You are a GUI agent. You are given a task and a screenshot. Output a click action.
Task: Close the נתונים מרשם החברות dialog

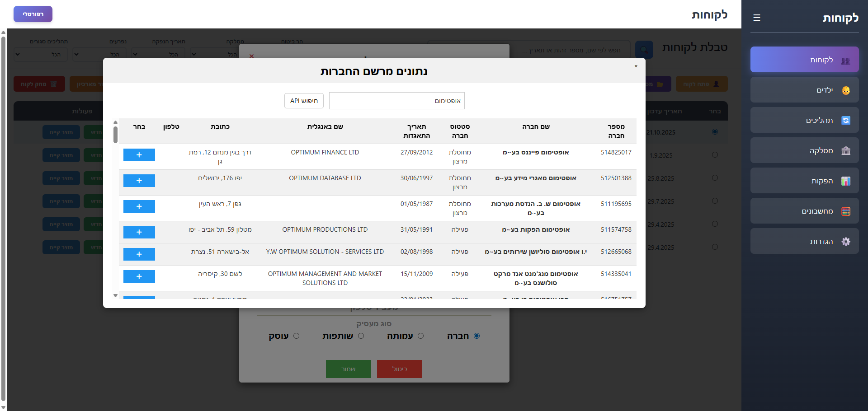636,66
